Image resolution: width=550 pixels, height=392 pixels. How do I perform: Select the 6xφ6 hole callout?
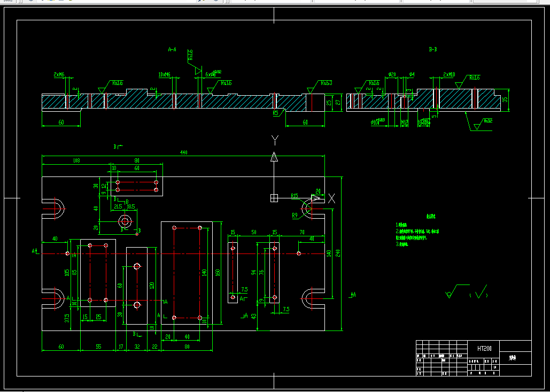(x=213, y=74)
